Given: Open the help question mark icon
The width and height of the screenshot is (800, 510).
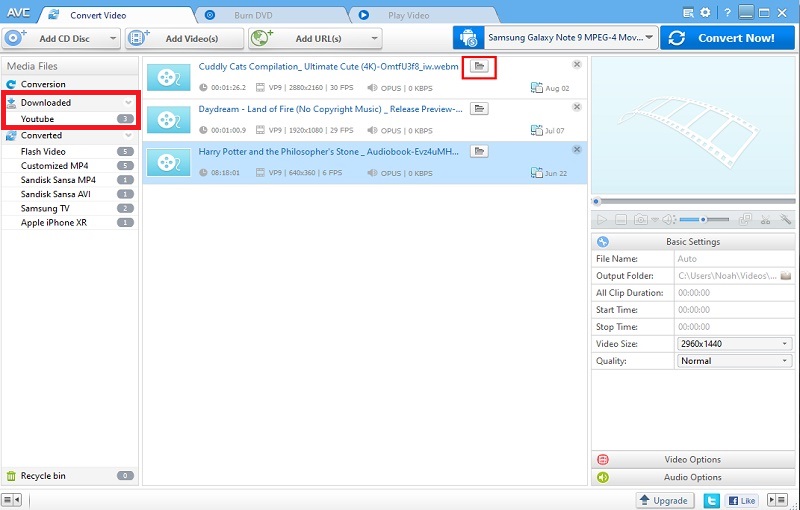Looking at the screenshot, I should [x=728, y=13].
